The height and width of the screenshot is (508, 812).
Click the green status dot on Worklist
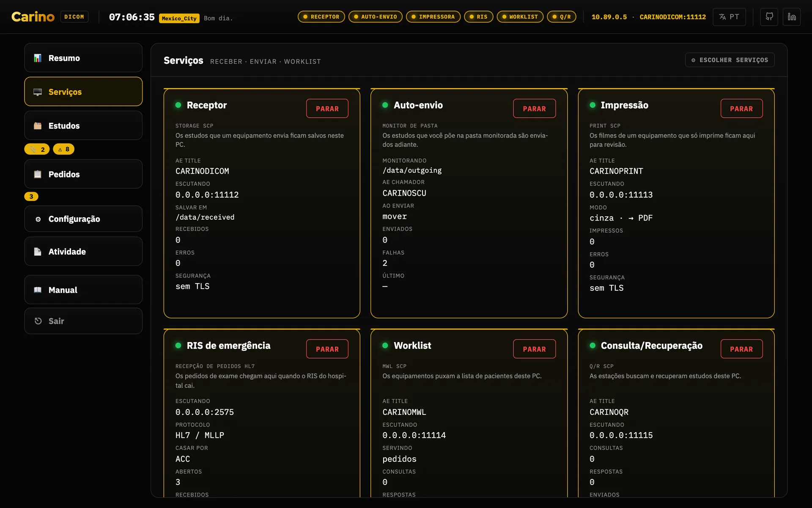pos(385,345)
